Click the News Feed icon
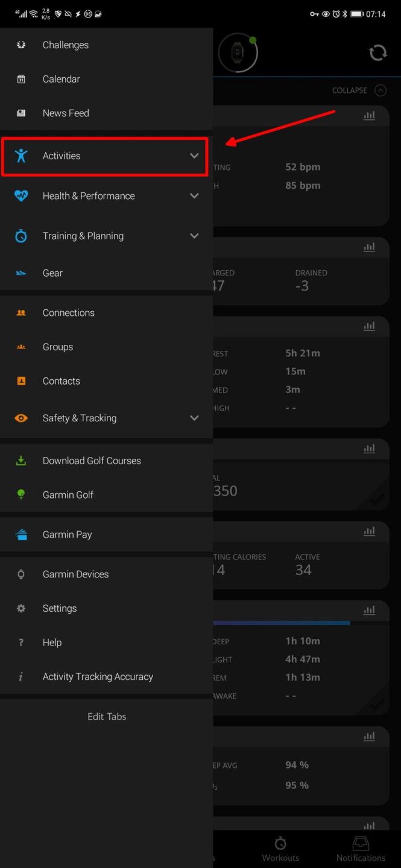This screenshot has width=401, height=868. 21,113
